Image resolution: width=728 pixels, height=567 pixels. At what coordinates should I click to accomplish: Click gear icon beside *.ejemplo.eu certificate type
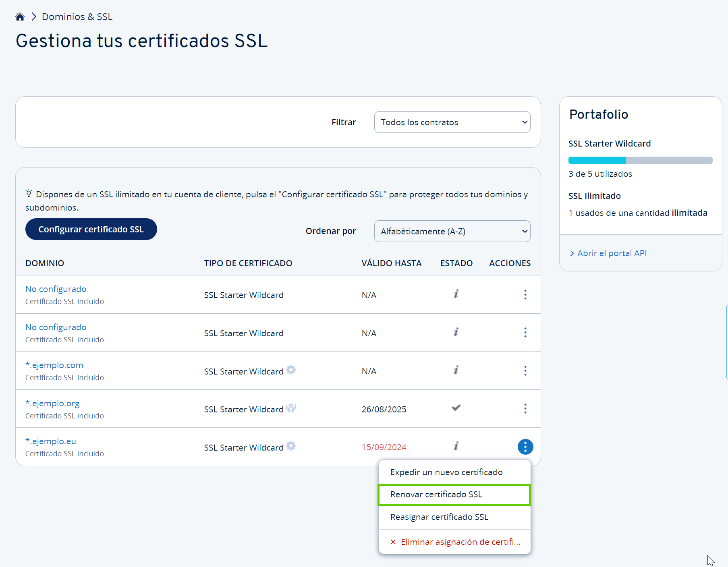tap(291, 446)
